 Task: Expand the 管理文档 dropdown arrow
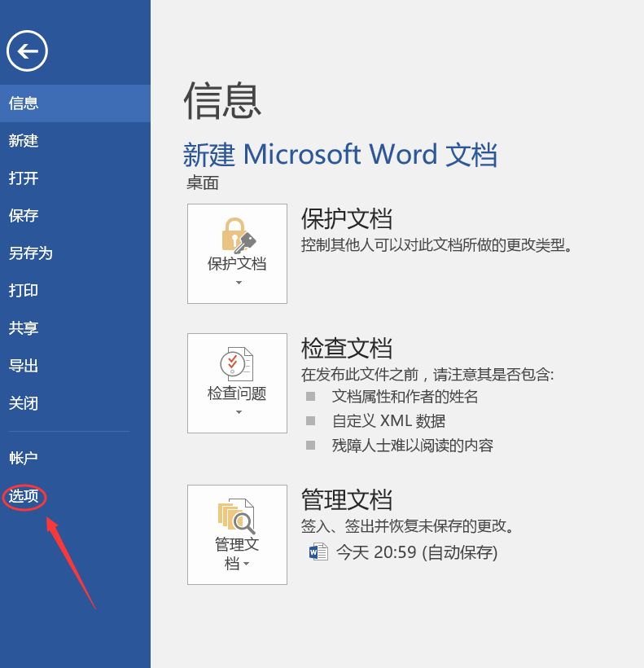[x=247, y=564]
